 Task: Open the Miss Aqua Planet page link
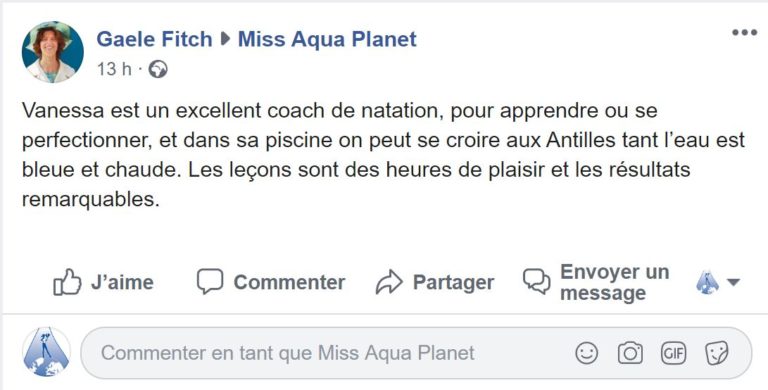327,39
